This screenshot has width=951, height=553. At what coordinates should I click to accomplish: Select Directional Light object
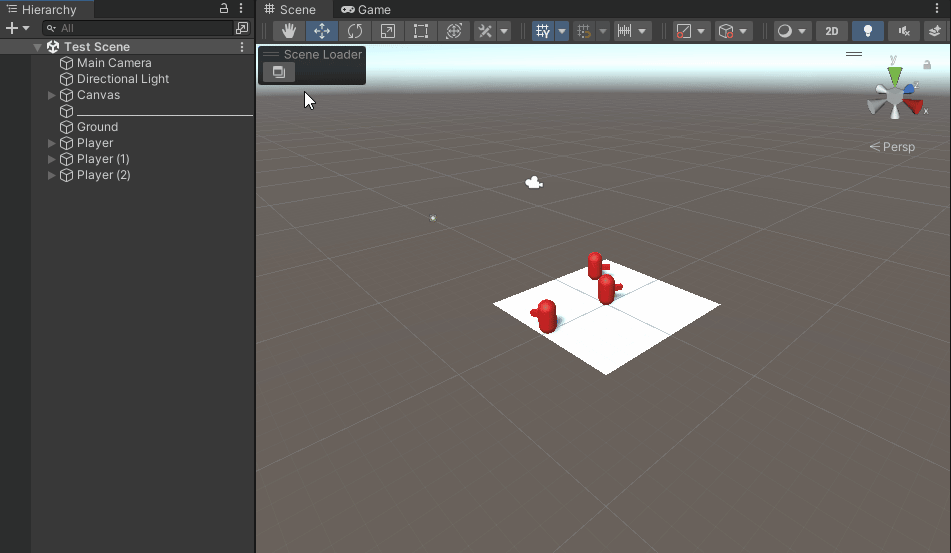[123, 79]
